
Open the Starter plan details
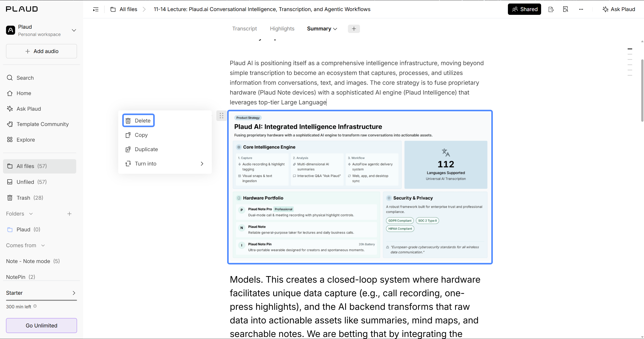(41, 293)
